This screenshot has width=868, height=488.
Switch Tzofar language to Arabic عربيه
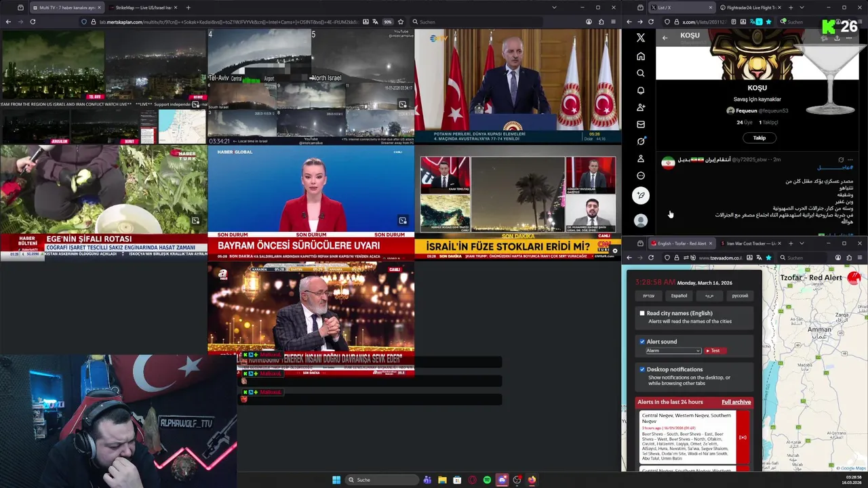pyautogui.click(x=709, y=296)
